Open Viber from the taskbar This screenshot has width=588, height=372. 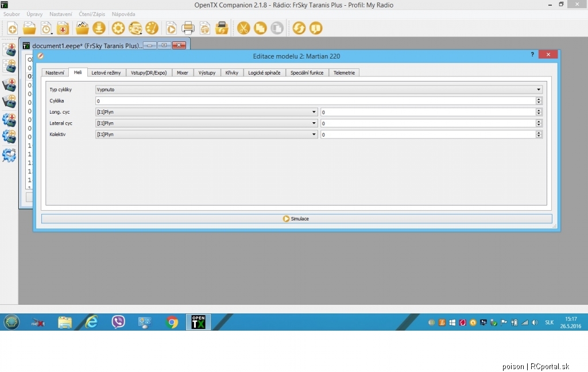tap(118, 322)
